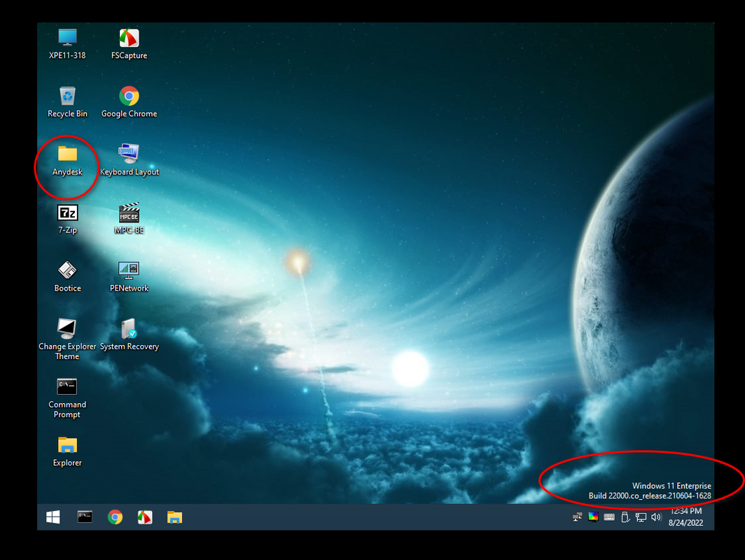The height and width of the screenshot is (560, 745).
Task: Select the Google Chrome desktop shortcut
Action: [x=129, y=102]
